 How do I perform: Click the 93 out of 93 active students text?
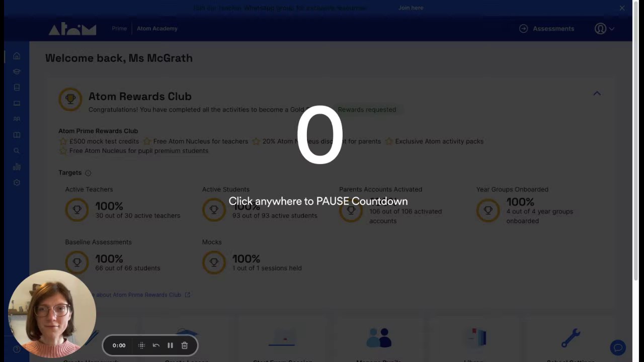275,216
